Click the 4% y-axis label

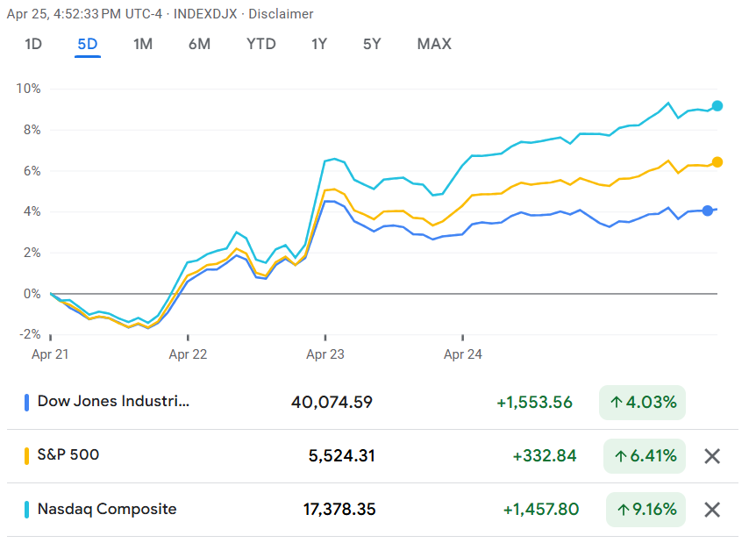click(32, 211)
